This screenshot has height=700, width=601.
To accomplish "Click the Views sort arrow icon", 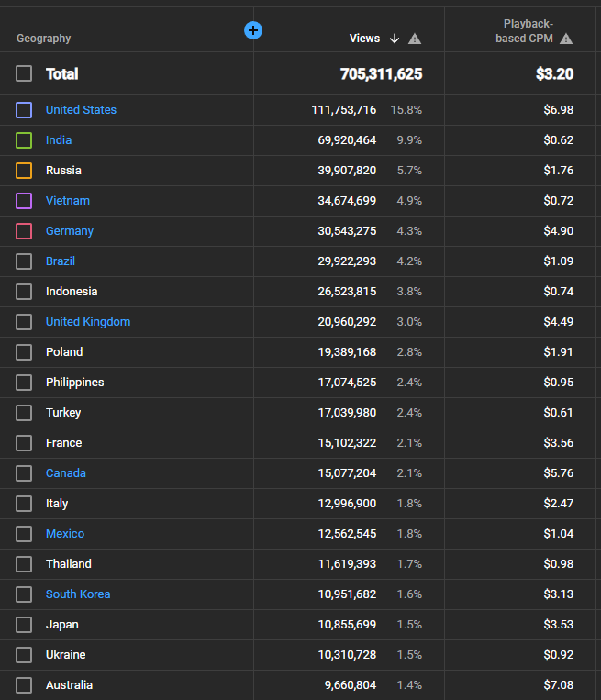I will tap(395, 39).
